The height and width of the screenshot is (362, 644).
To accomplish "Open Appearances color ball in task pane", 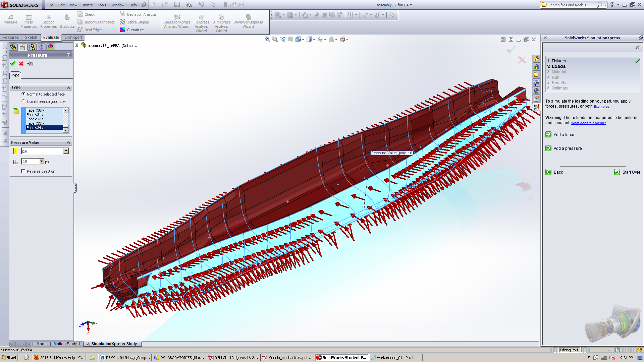I will (x=536, y=91).
